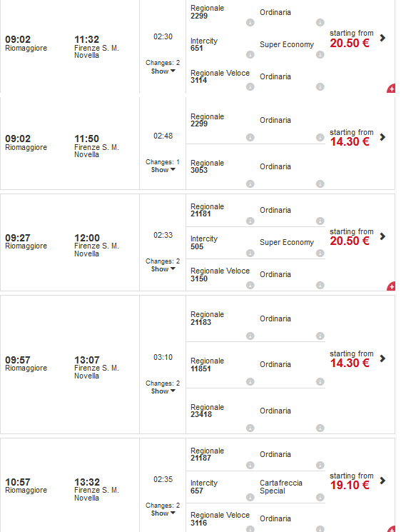Show changes for the 10:57 departure
The image size is (401, 532).
pos(163,513)
